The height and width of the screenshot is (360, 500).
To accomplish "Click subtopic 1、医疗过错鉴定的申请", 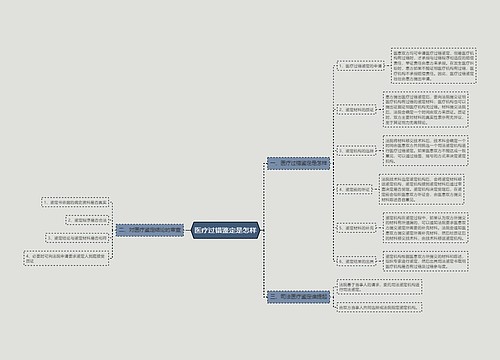I will (x=361, y=66).
